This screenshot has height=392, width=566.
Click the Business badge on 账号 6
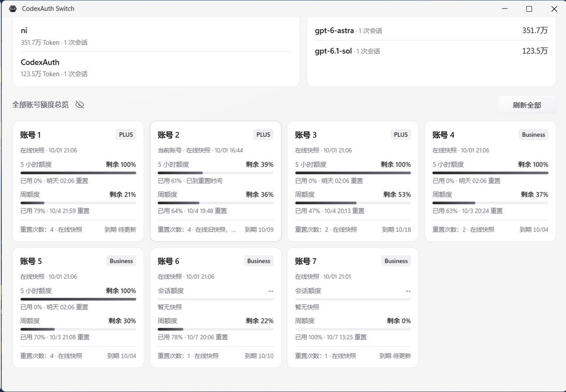coord(258,261)
